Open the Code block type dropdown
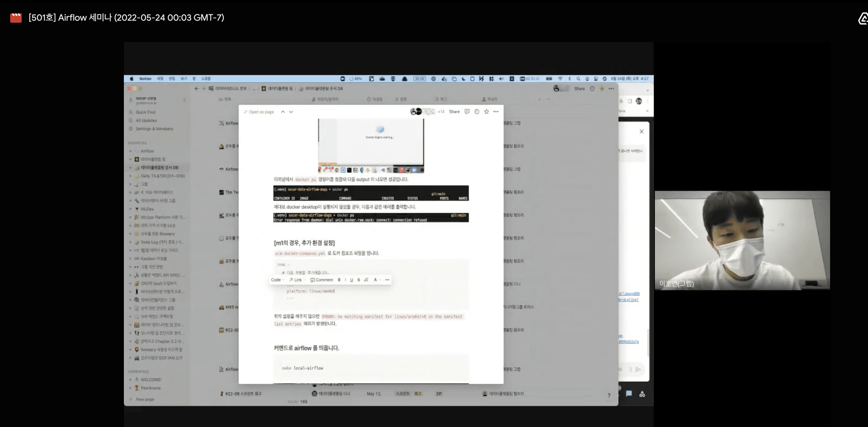Viewport: 868px width, 427px height. pyautogui.click(x=277, y=280)
